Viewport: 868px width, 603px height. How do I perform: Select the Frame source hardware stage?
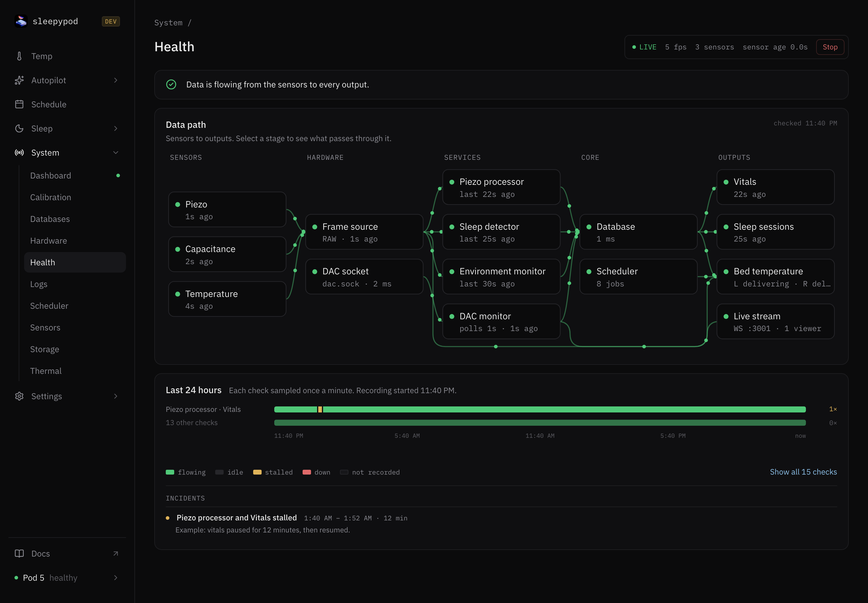click(x=364, y=232)
